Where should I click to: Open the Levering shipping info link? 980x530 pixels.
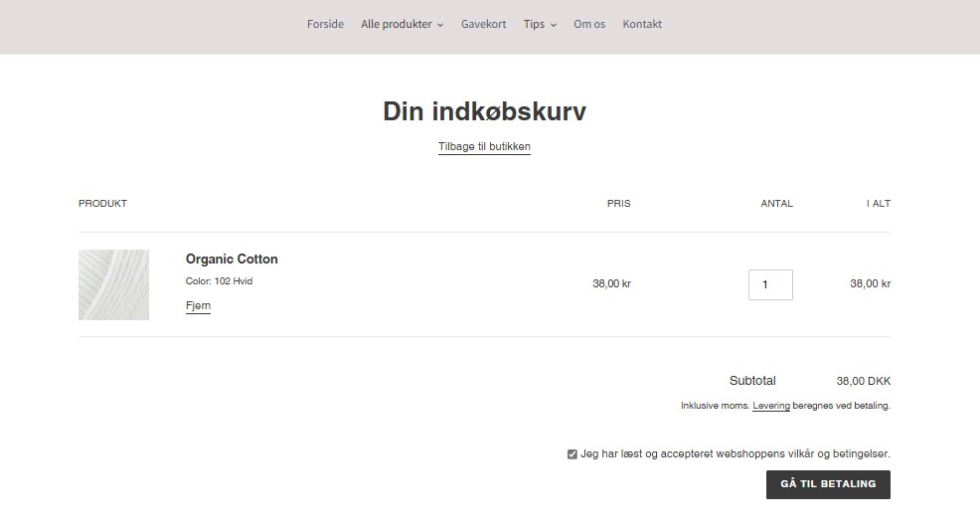tap(771, 406)
